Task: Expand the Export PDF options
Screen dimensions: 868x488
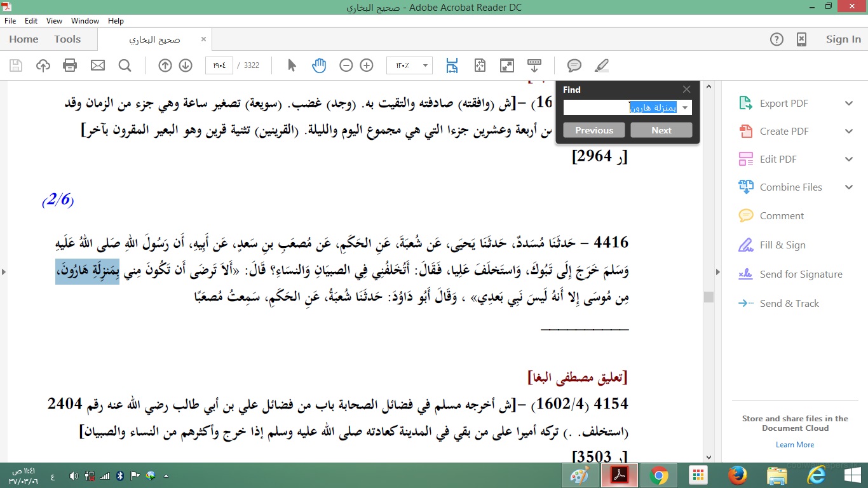Action: pyautogui.click(x=849, y=104)
